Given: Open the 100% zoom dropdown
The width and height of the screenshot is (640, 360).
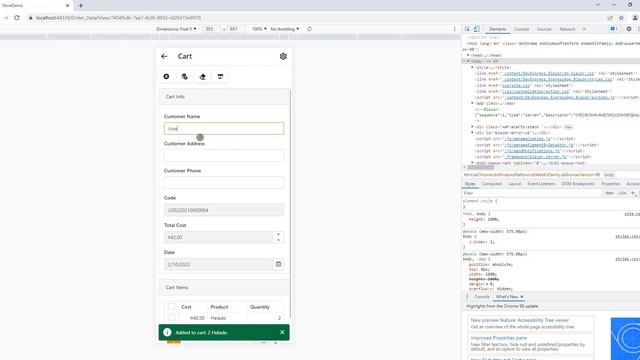Looking at the screenshot, I should 259,29.
